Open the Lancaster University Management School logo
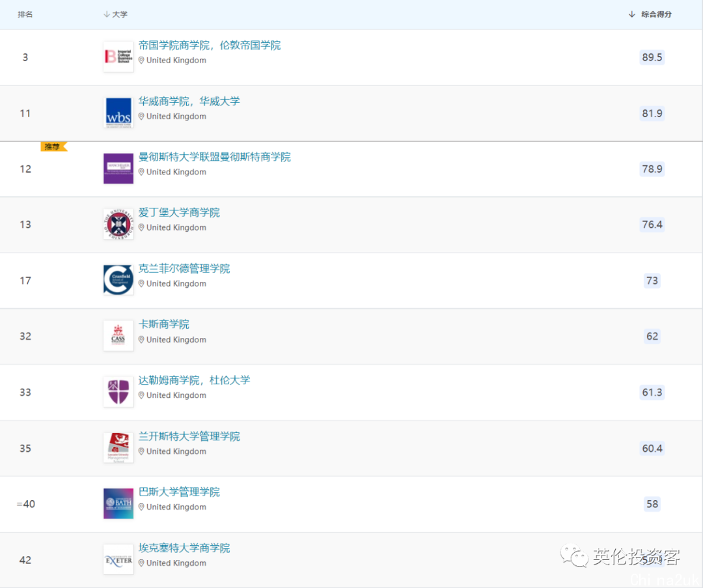Screen dimensions: 703x588 point(118,447)
